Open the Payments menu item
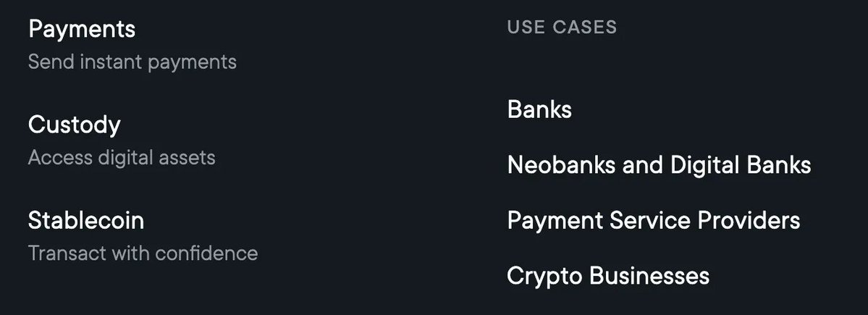 82,30
